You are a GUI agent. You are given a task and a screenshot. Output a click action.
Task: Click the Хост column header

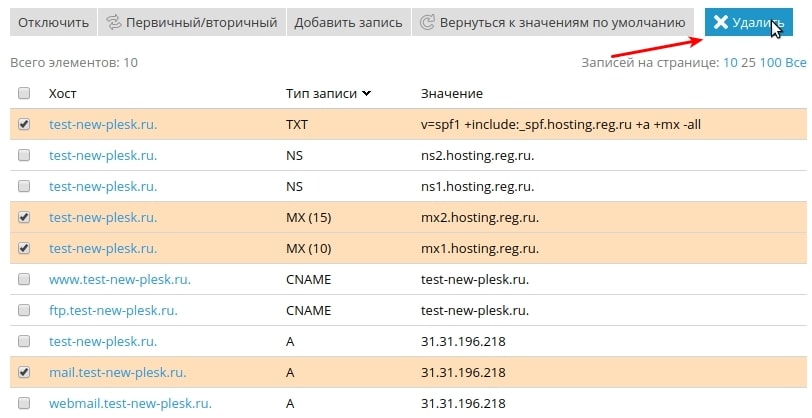click(x=62, y=93)
